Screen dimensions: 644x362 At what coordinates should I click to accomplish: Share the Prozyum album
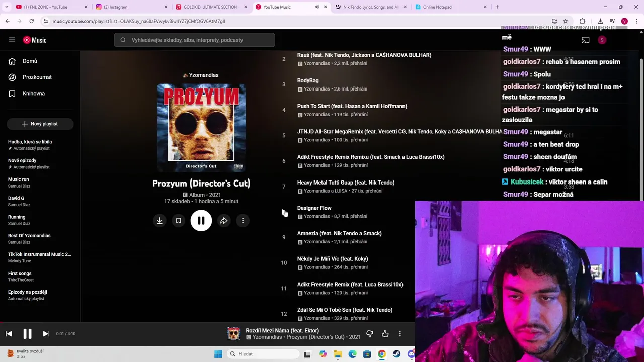(x=224, y=221)
